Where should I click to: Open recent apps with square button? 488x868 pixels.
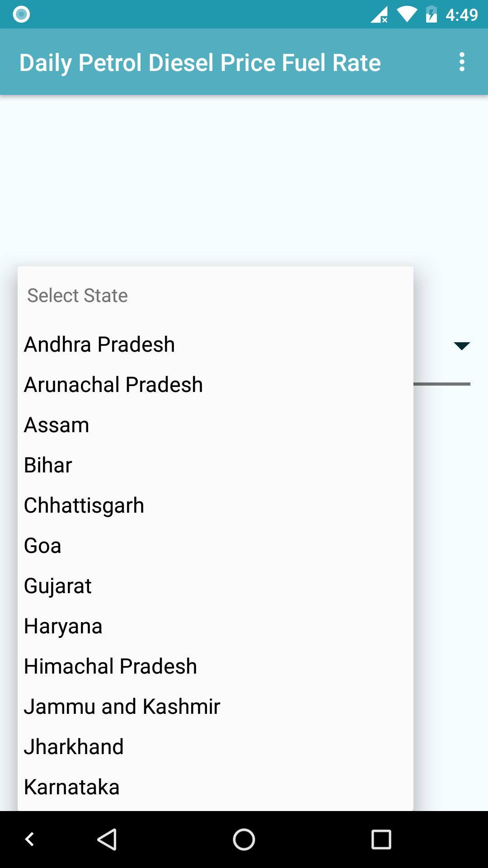[381, 840]
